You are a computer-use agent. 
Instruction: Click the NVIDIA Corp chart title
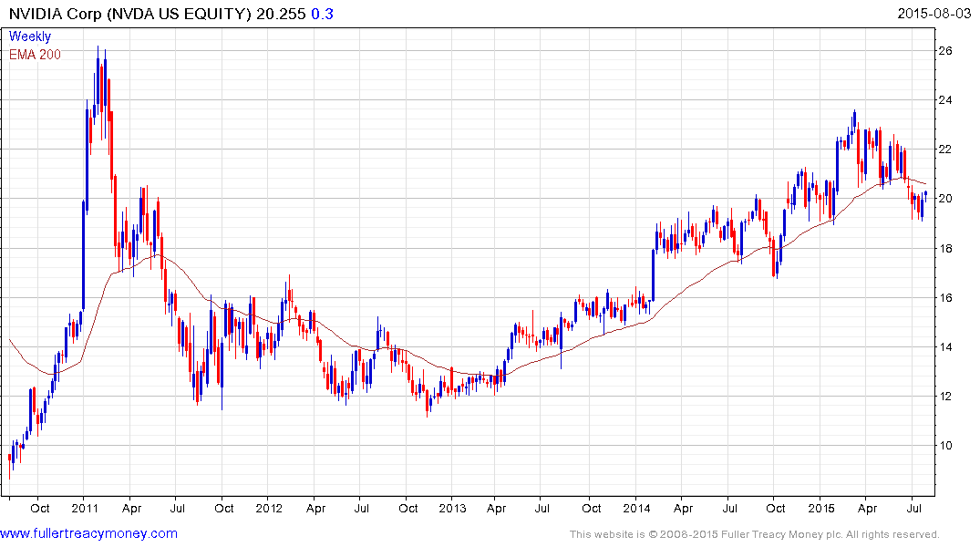(157, 14)
